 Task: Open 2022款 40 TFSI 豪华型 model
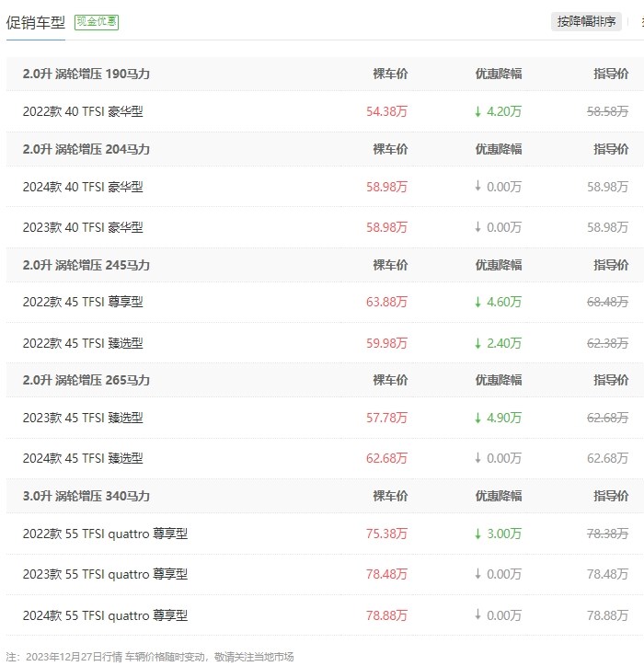point(83,111)
